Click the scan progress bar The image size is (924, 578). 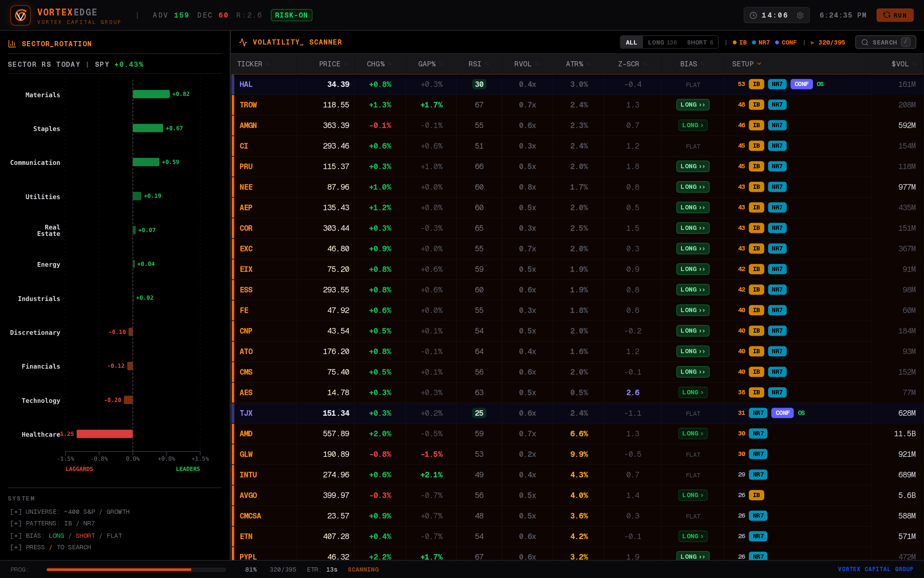coord(136,569)
